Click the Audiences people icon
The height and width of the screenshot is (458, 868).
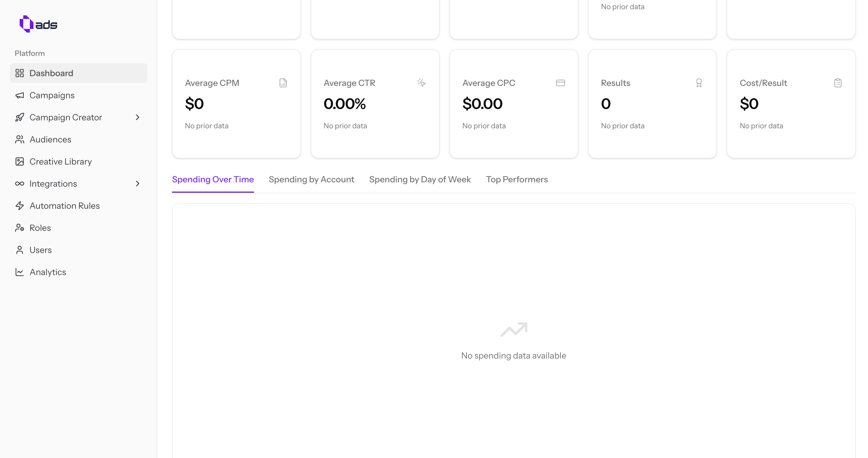[x=20, y=139]
